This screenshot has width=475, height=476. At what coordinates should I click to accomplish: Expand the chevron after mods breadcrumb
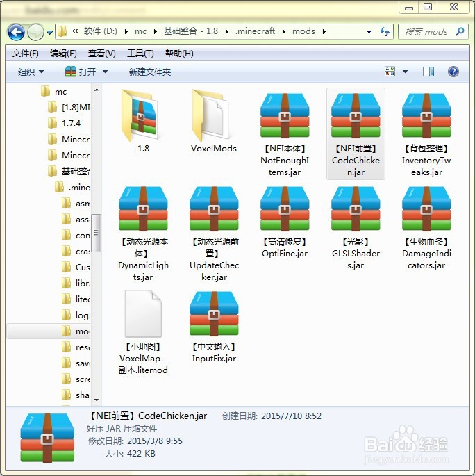[324, 31]
